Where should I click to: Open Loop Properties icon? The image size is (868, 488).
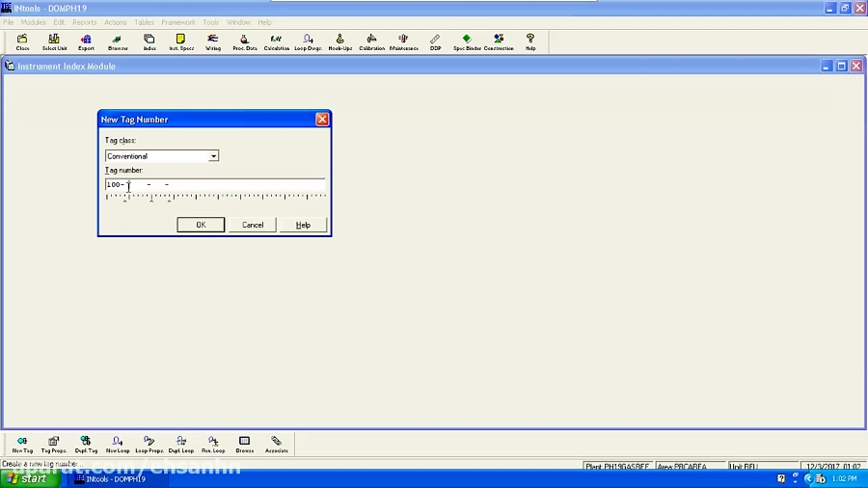[x=149, y=445]
